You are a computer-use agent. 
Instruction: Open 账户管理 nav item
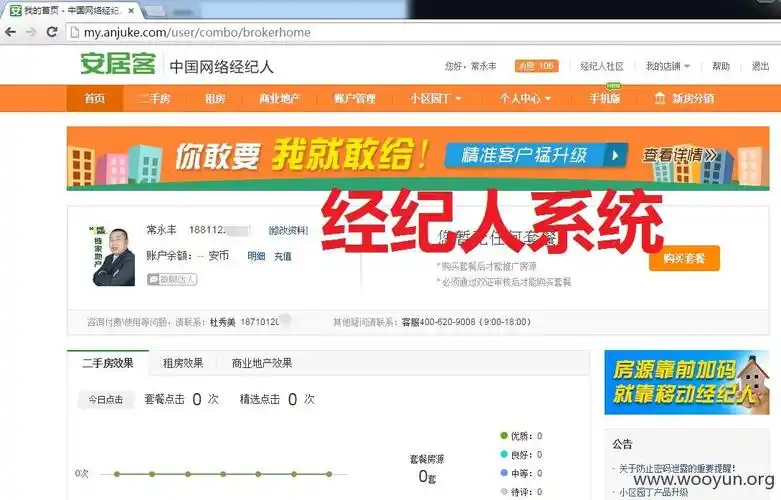click(355, 98)
